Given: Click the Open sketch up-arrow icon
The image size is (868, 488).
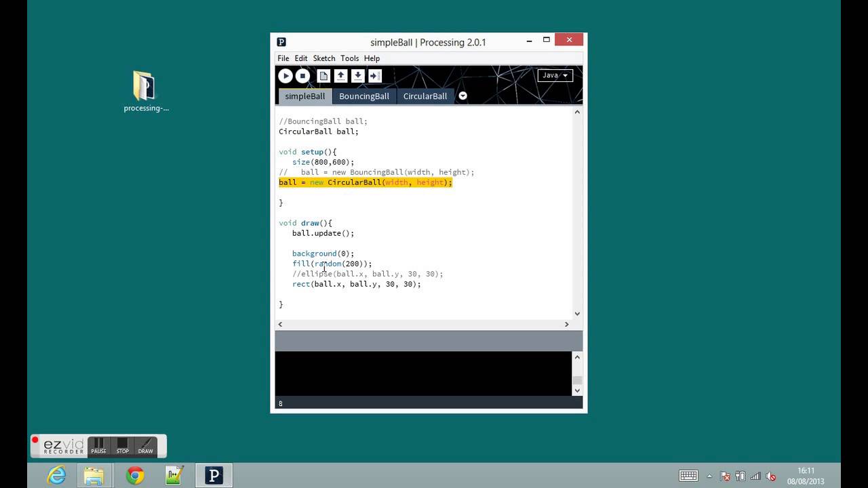Looking at the screenshot, I should click(x=340, y=76).
